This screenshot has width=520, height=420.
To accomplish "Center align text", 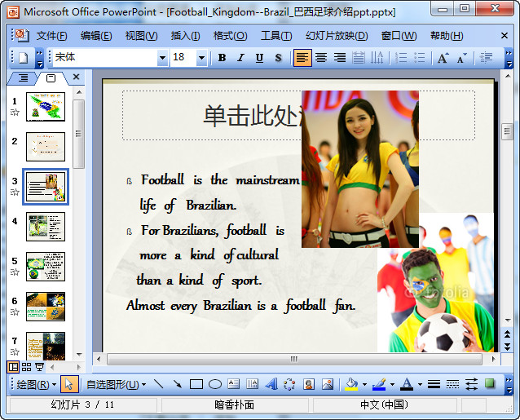I will (x=321, y=58).
